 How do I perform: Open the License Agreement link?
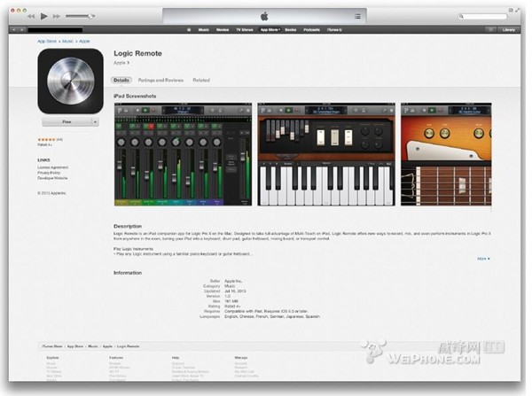coord(52,167)
